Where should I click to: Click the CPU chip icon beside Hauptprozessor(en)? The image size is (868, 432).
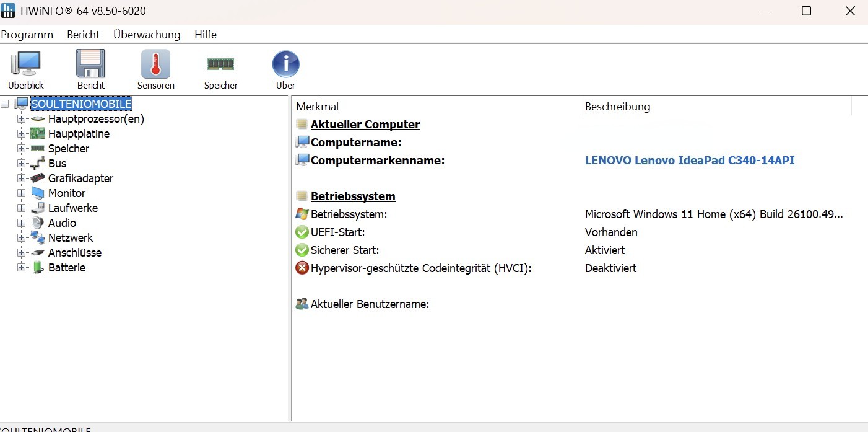coord(38,118)
